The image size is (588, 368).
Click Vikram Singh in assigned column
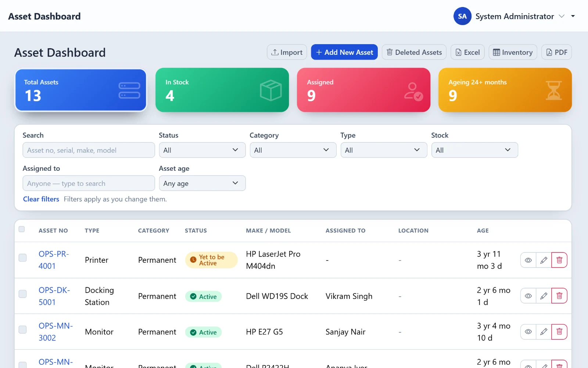(x=349, y=296)
